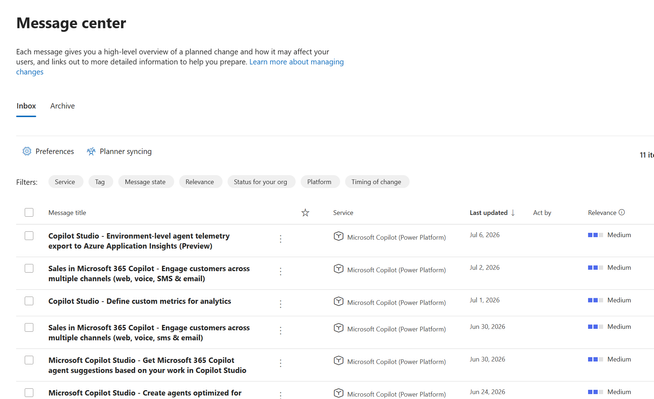Screen dimensions: 654x399
Task: Open more options for Define custom metrics message
Action: click(x=280, y=304)
